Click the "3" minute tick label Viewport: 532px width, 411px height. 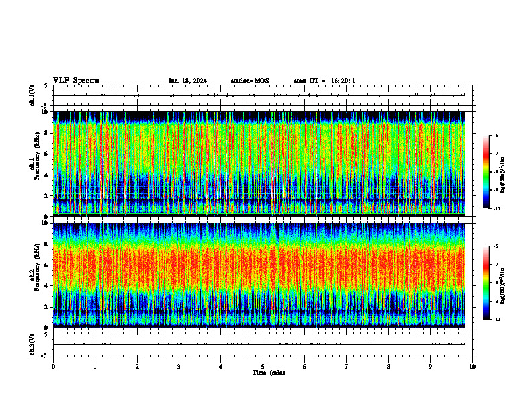point(179,367)
